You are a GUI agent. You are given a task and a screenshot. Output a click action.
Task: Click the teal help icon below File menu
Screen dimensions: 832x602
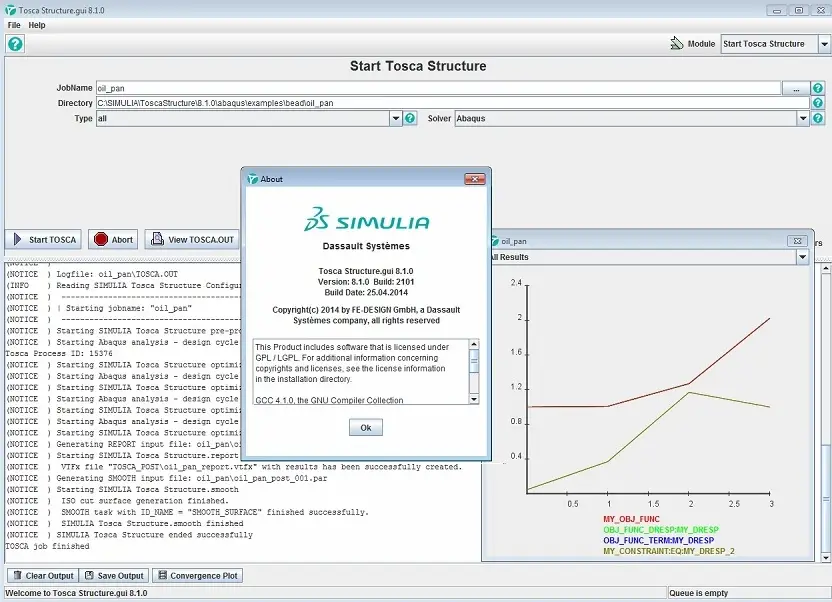pos(15,44)
